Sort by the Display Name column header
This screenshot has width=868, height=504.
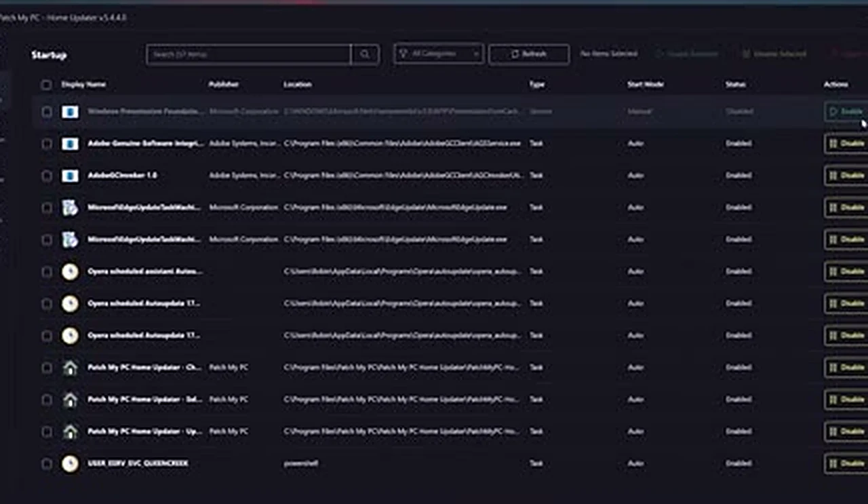[x=83, y=85]
